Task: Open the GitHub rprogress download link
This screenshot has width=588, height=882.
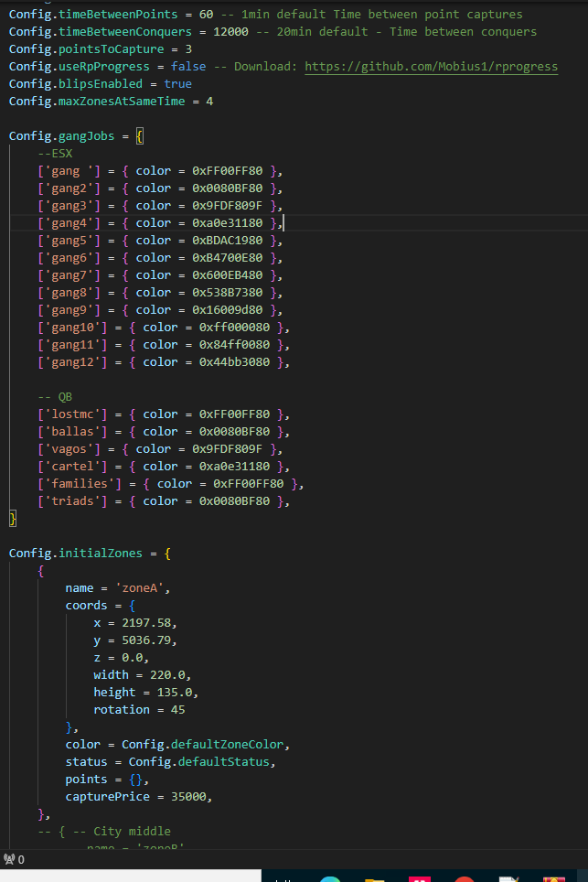Action: [431, 67]
